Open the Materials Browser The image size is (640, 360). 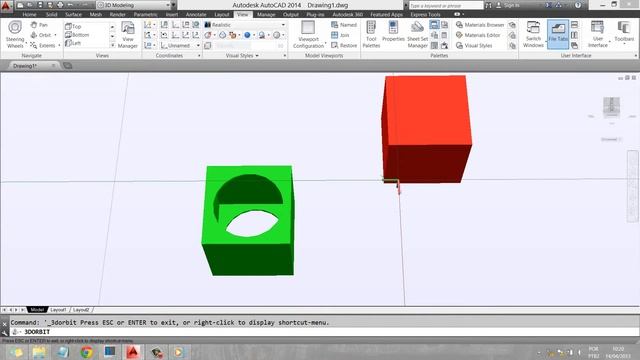(x=480, y=25)
